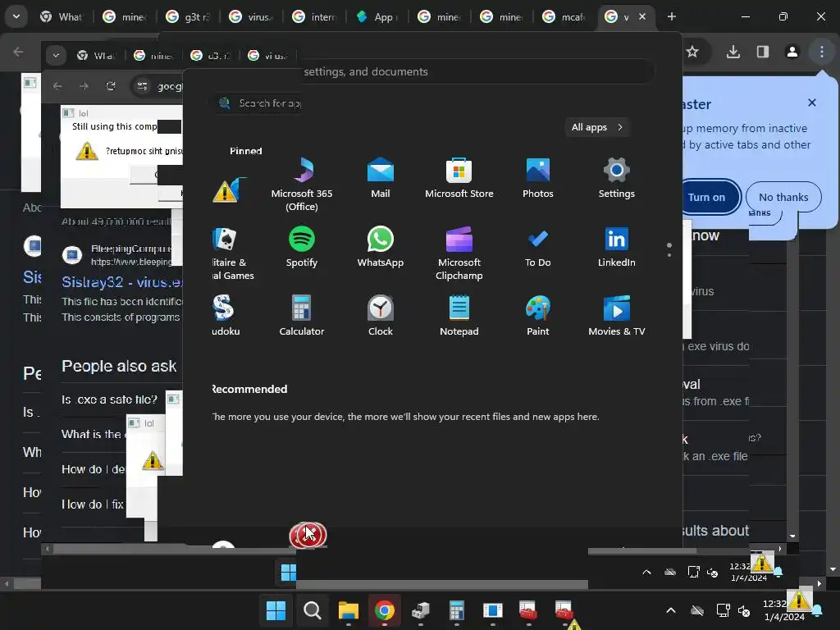Open the Mail app
The height and width of the screenshot is (630, 840).
(381, 178)
